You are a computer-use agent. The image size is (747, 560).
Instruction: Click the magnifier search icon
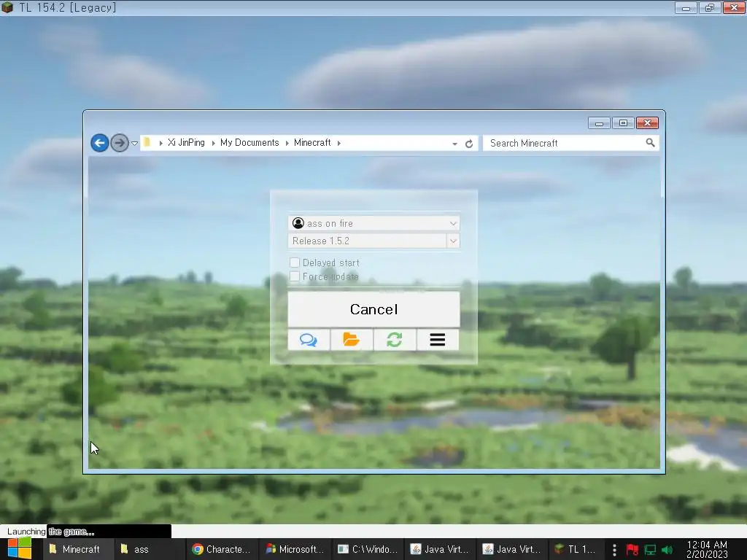(650, 142)
